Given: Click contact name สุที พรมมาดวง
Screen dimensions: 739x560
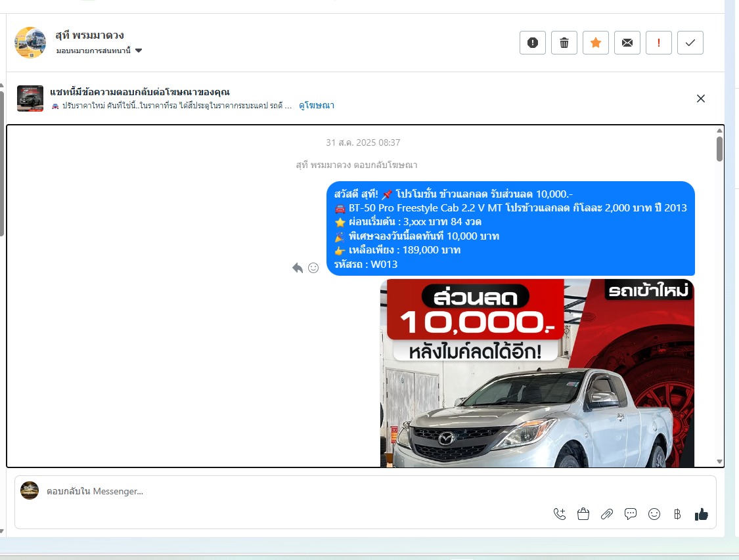Looking at the screenshot, I should pos(89,35).
